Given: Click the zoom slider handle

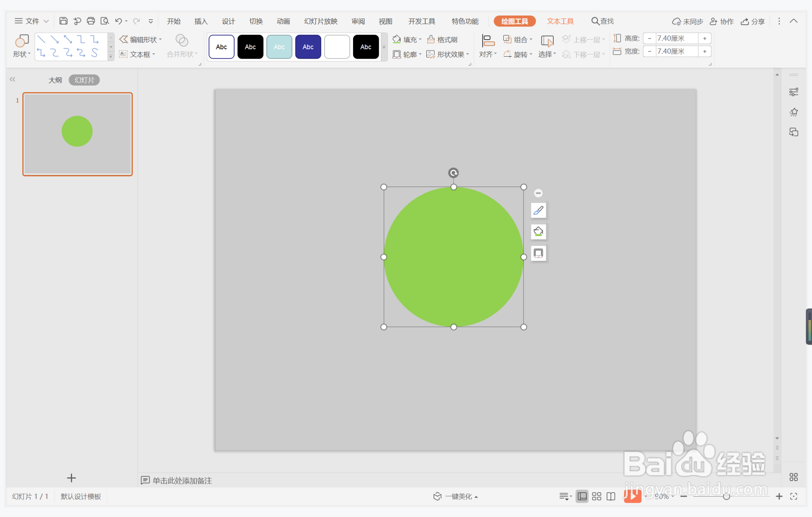Looking at the screenshot, I should pos(726,496).
